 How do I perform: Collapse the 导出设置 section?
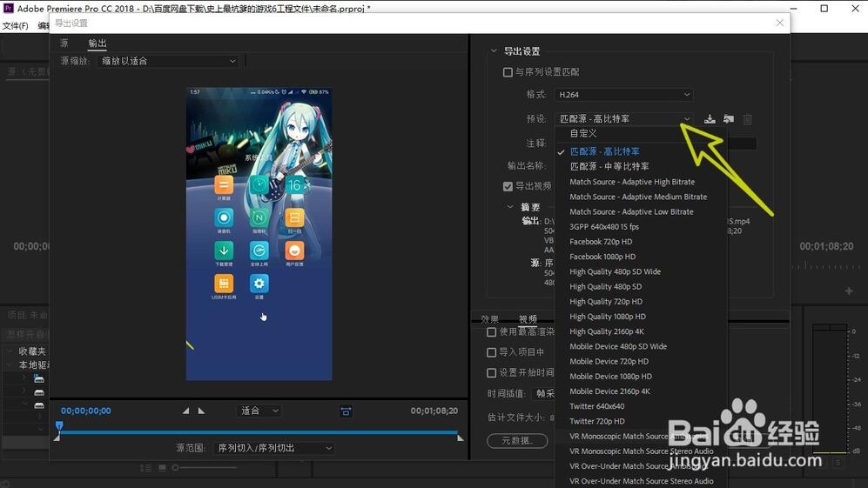494,51
